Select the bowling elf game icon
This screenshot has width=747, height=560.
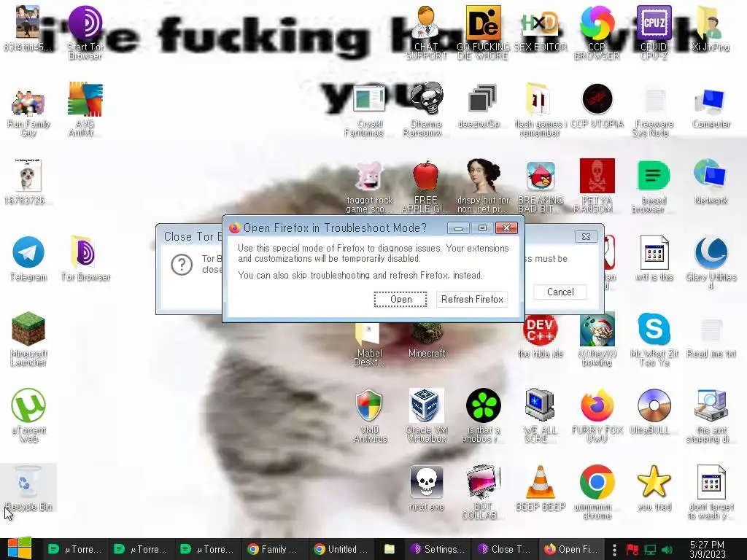[x=597, y=339]
